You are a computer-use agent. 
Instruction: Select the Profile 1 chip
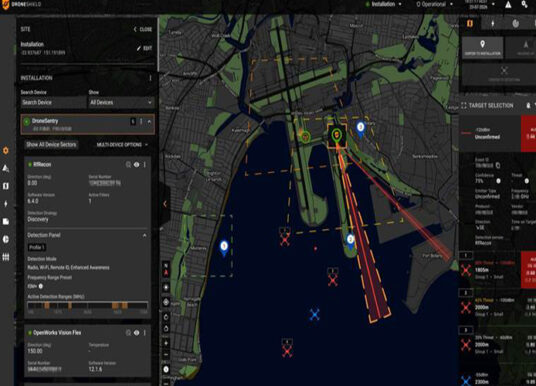[x=37, y=247]
